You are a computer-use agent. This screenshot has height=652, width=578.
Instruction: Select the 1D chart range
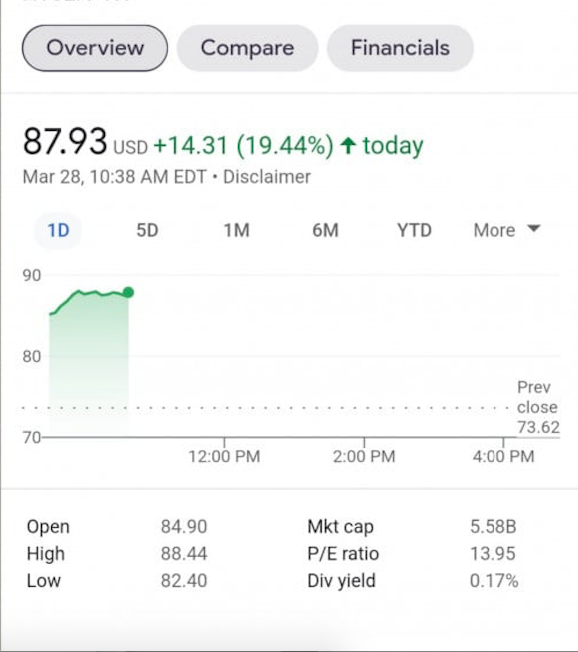[x=58, y=230]
